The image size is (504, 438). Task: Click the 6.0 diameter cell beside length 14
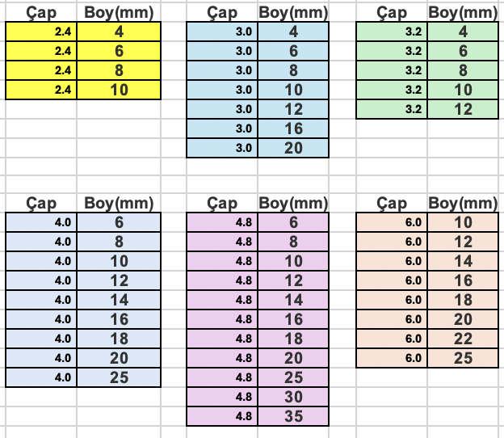(x=392, y=261)
